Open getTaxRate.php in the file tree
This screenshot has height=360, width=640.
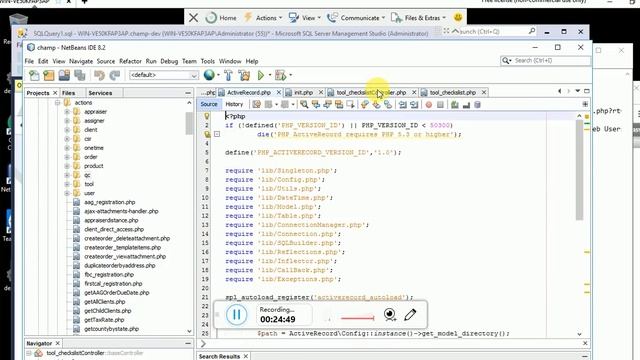tap(104, 320)
